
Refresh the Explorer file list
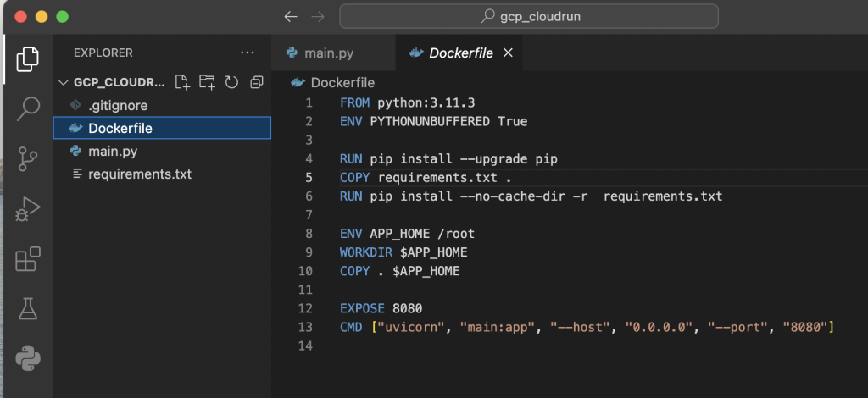[x=231, y=82]
